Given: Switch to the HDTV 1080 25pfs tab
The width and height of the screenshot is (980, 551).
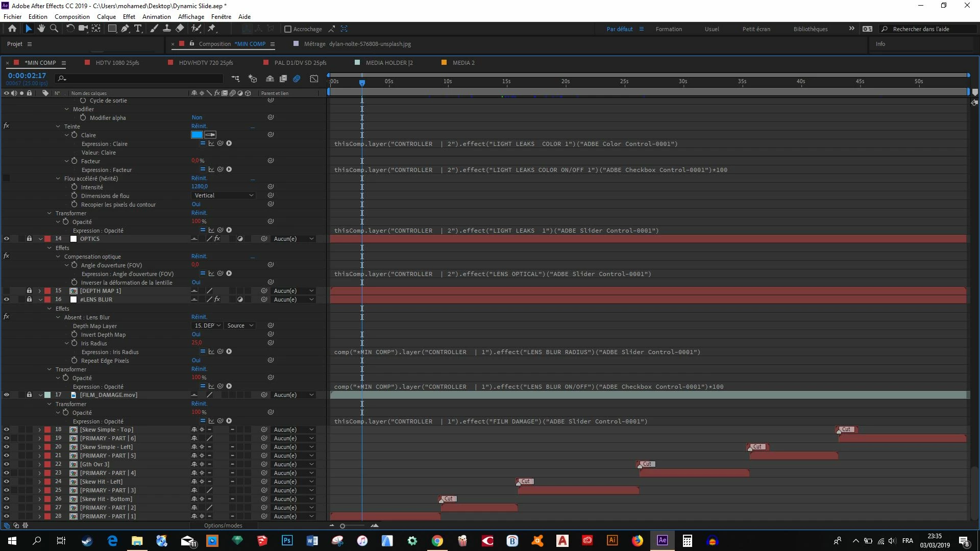Looking at the screenshot, I should tap(117, 63).
